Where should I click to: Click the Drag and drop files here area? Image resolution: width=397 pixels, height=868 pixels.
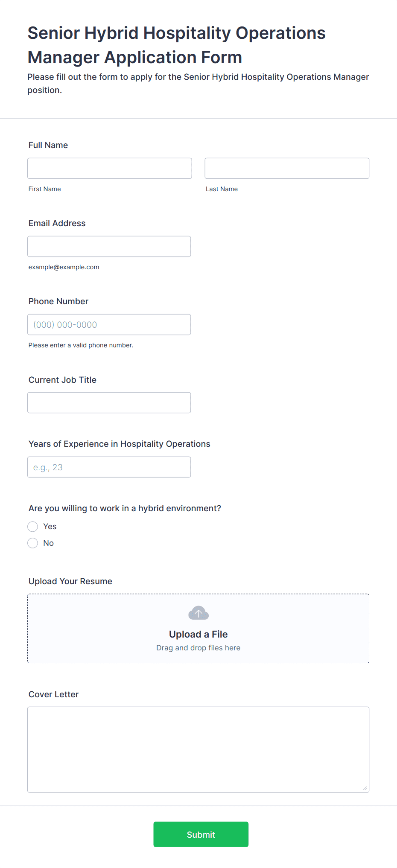tap(198, 648)
